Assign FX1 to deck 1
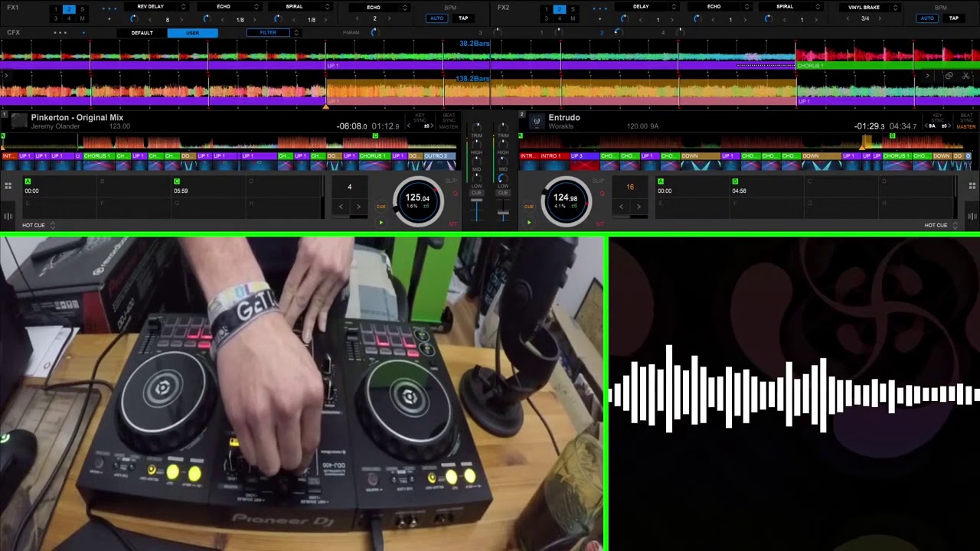980x551 pixels. click(x=55, y=9)
